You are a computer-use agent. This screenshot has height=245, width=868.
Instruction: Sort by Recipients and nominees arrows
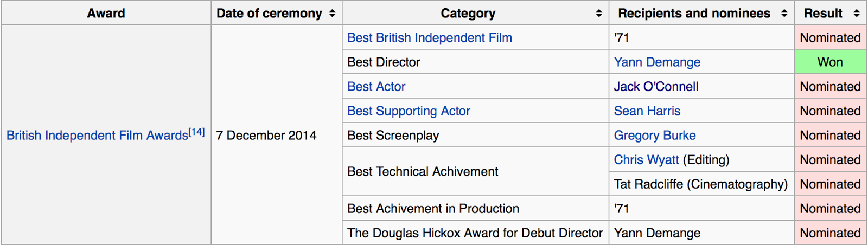coord(784,14)
